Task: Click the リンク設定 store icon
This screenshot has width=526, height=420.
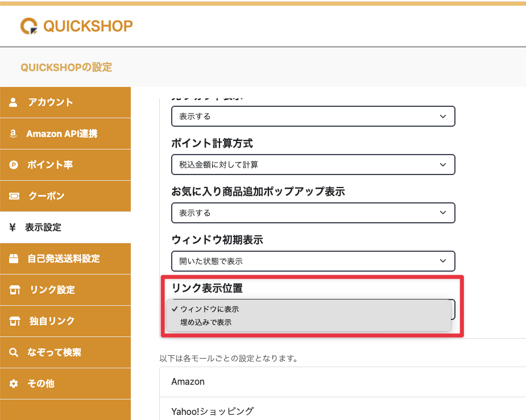Action: pos(14,290)
